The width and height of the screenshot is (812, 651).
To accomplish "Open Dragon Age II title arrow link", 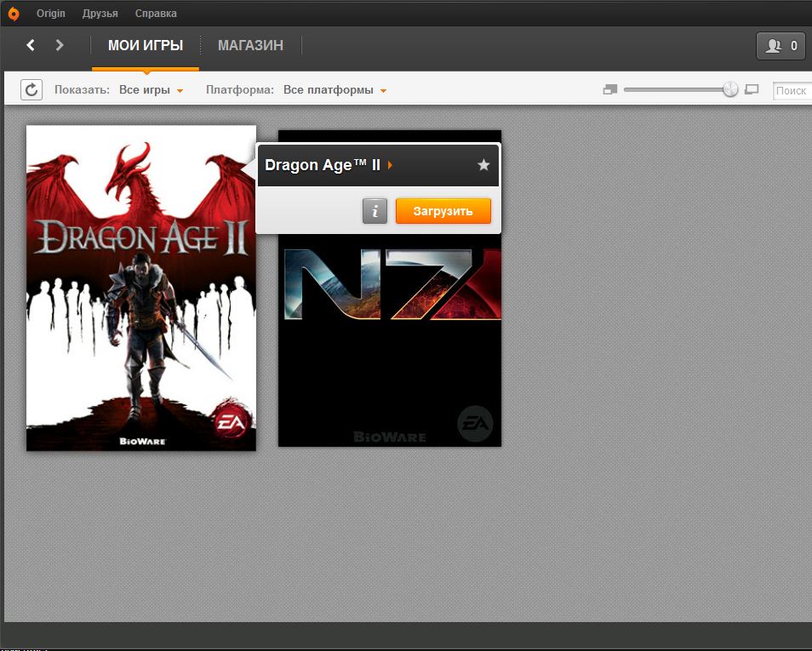I will coord(390,165).
